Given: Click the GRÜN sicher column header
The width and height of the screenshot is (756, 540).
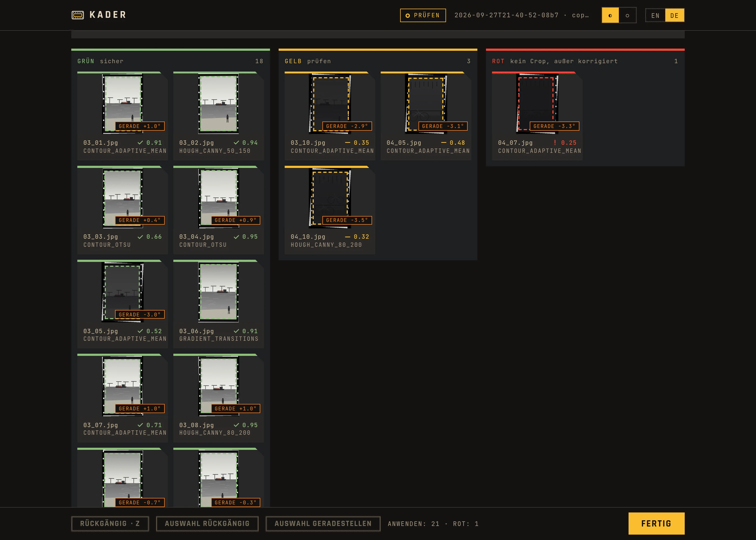Looking at the screenshot, I should click(170, 61).
